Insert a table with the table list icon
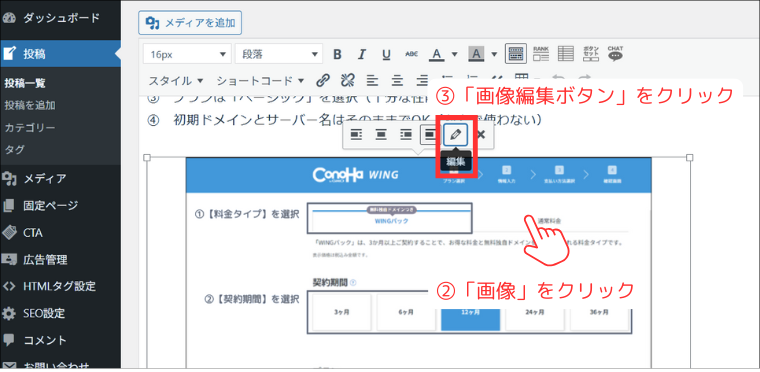Image resolution: width=760 pixels, height=372 pixels. click(566, 54)
